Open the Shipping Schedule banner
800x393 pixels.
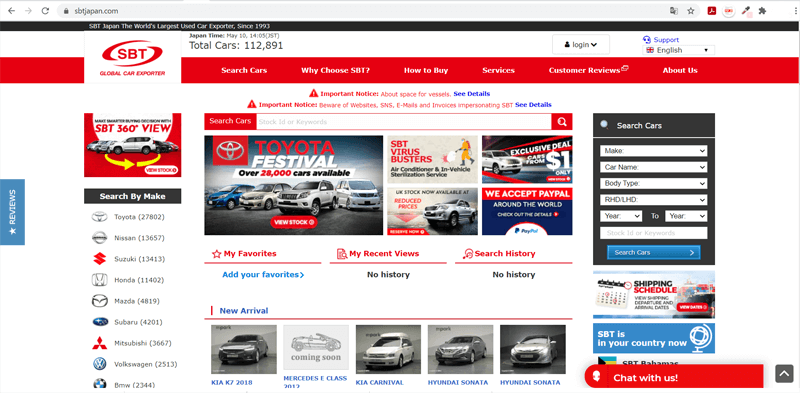[654, 295]
